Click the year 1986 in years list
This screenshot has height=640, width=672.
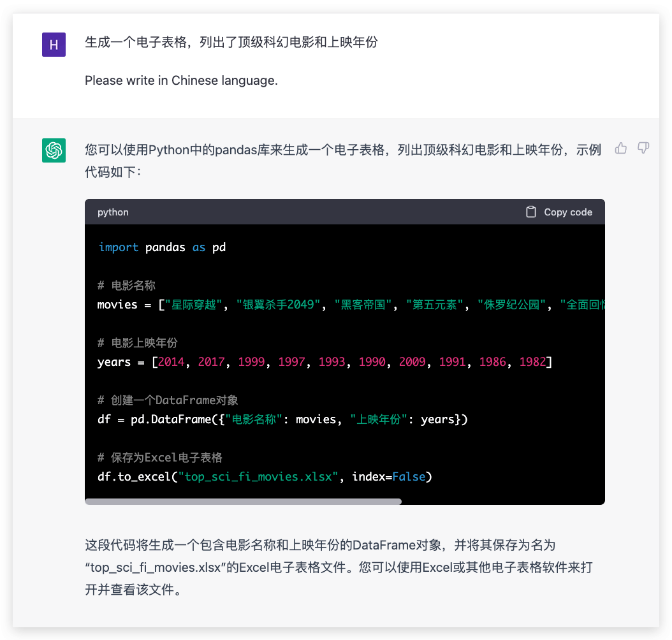pos(493,362)
